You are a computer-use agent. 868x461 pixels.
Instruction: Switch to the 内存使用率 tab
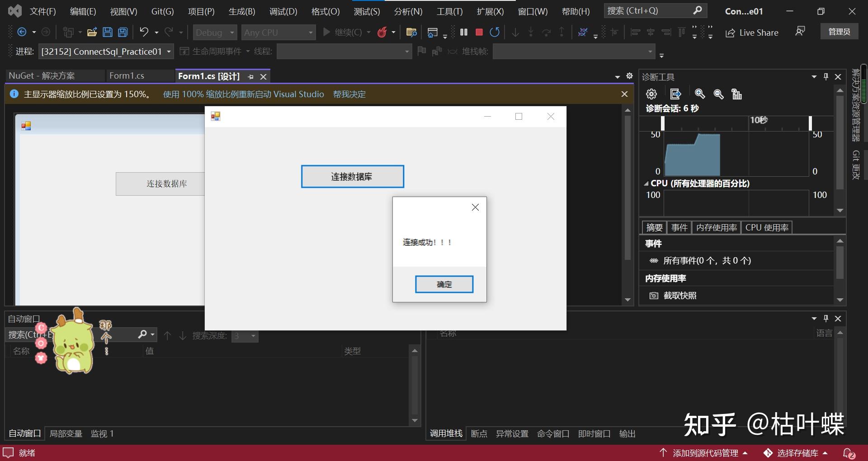(x=716, y=227)
